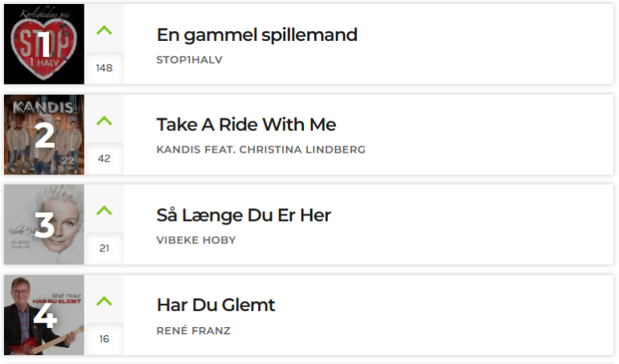This screenshot has width=619, height=364.
Task: Open song title En gammel spillemand
Action: [257, 35]
